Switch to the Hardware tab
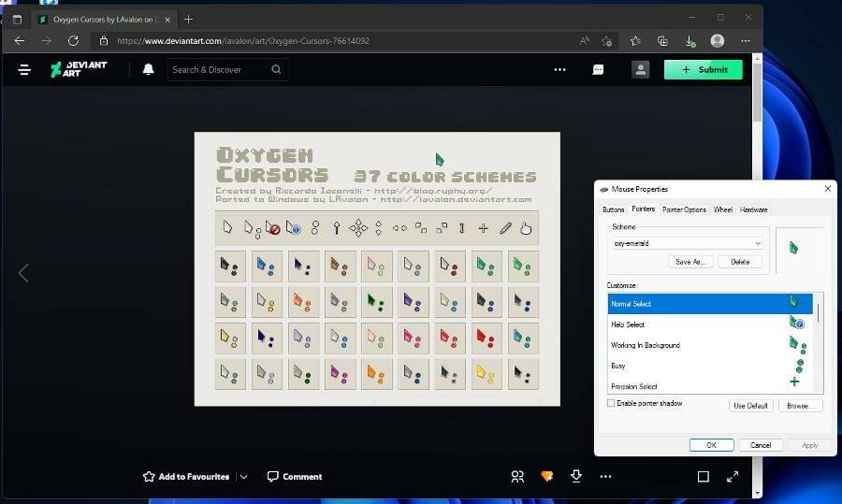 coord(753,209)
